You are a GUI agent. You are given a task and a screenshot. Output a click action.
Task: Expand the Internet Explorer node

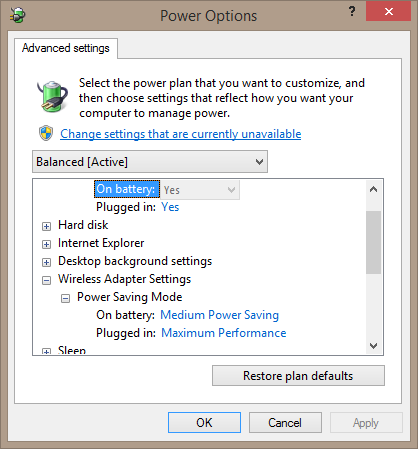tap(46, 244)
